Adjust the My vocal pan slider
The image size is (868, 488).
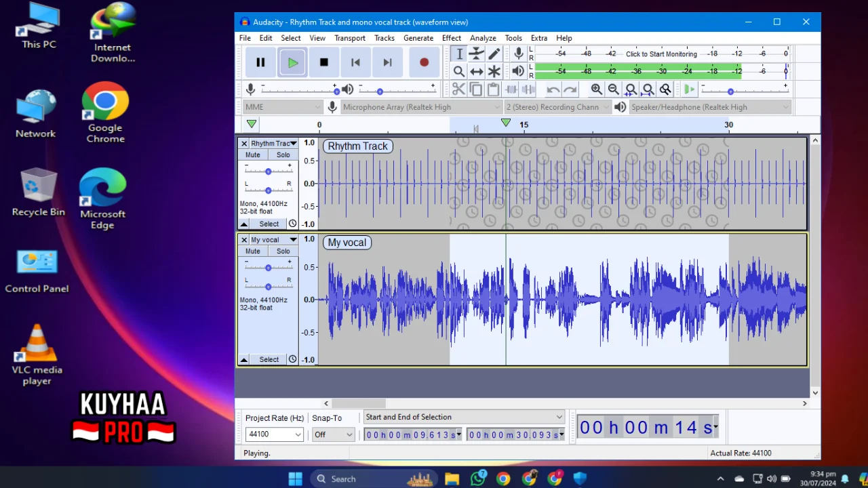[x=269, y=287]
